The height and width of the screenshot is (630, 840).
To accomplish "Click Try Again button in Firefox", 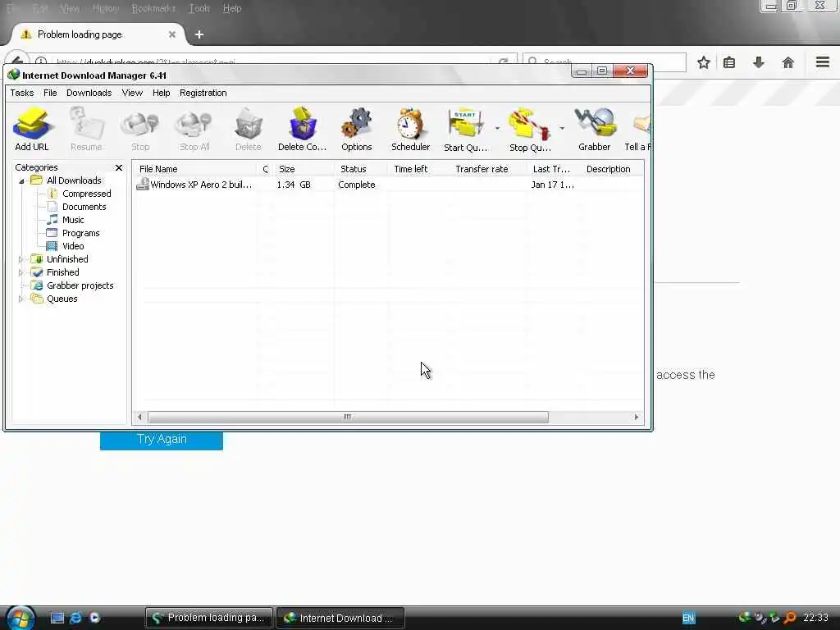I will (x=162, y=440).
